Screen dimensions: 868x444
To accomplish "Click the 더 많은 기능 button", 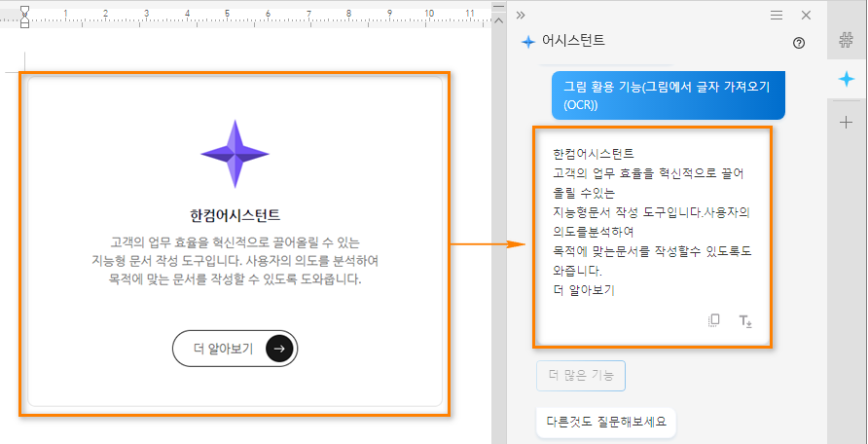I will pyautogui.click(x=581, y=376).
